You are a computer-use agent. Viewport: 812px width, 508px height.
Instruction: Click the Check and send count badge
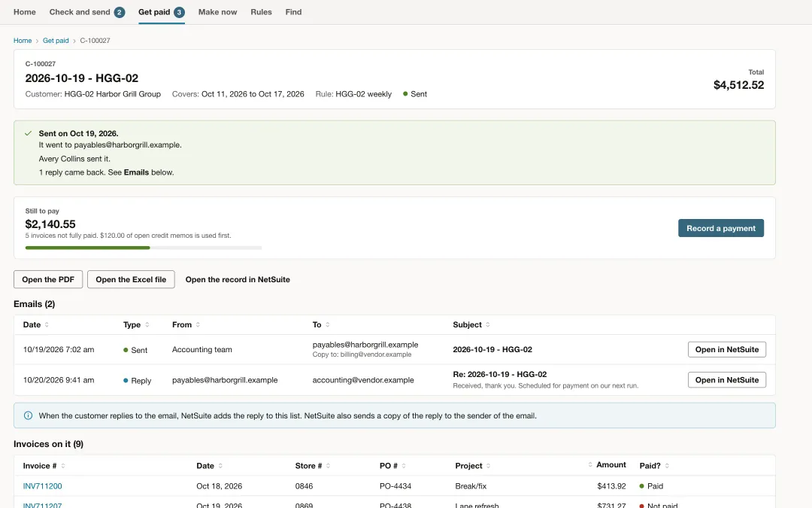[119, 13]
